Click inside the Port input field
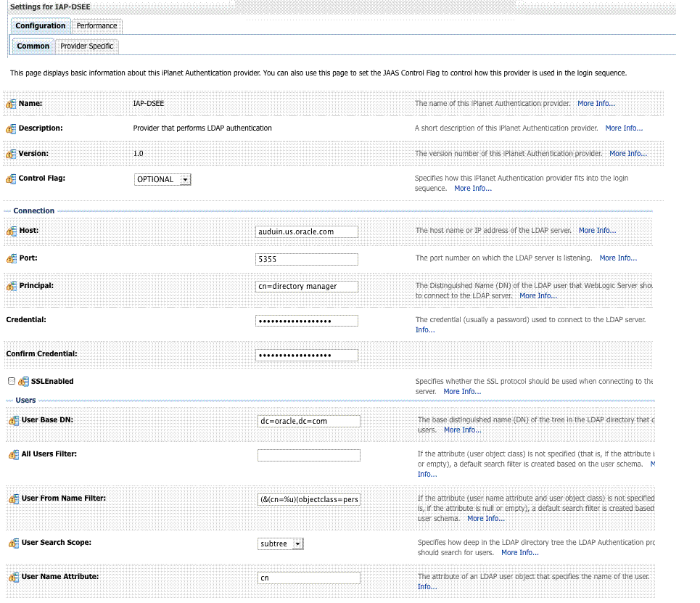 (305, 259)
